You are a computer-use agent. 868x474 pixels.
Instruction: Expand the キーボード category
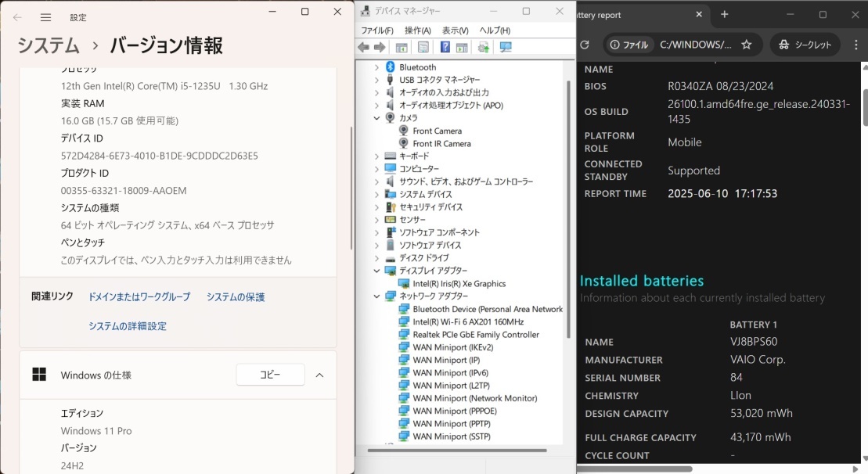[376, 156]
